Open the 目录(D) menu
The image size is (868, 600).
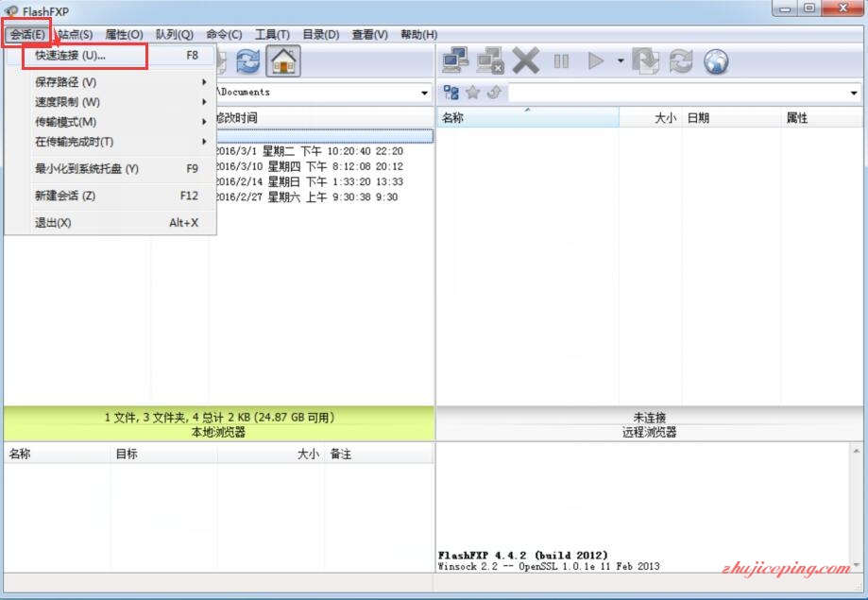pyautogui.click(x=320, y=34)
